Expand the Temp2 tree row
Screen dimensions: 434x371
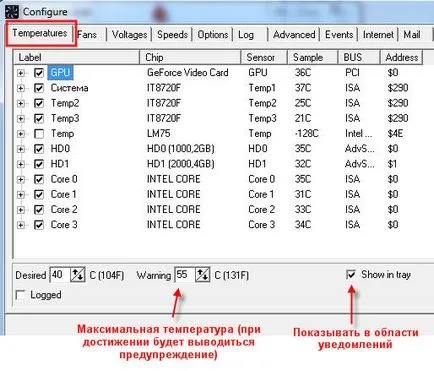tap(21, 103)
